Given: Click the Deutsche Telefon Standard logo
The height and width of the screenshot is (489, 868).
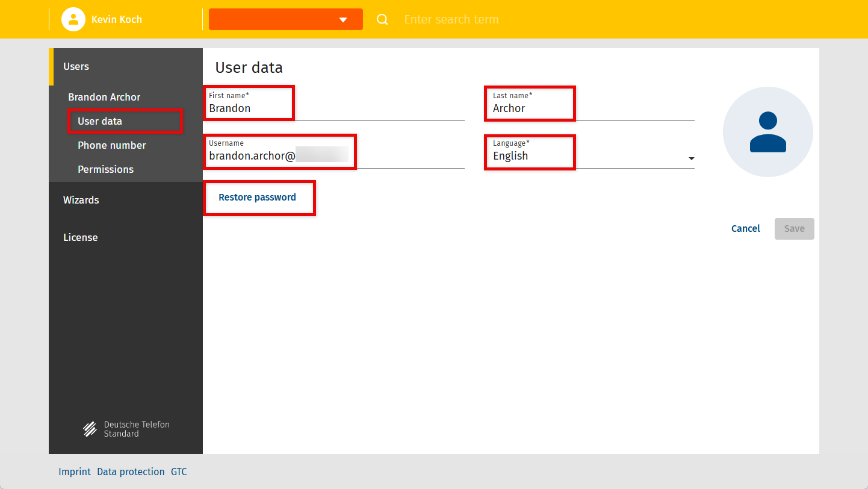Looking at the screenshot, I should click(x=126, y=429).
